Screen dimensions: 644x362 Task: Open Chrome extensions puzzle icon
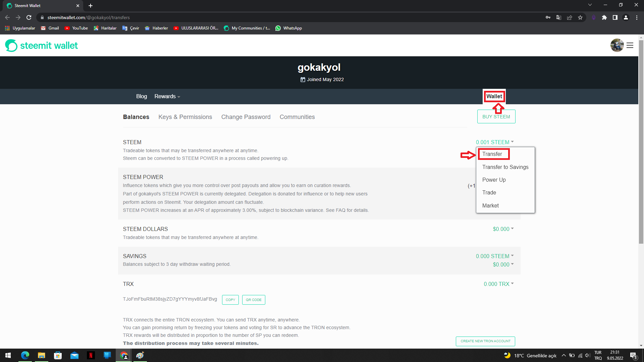coord(604,17)
